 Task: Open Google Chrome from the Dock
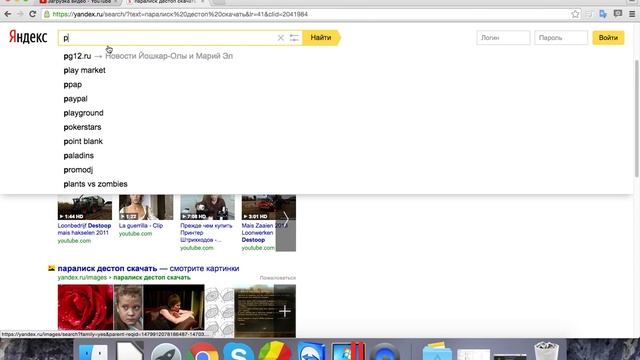[x=202, y=352]
